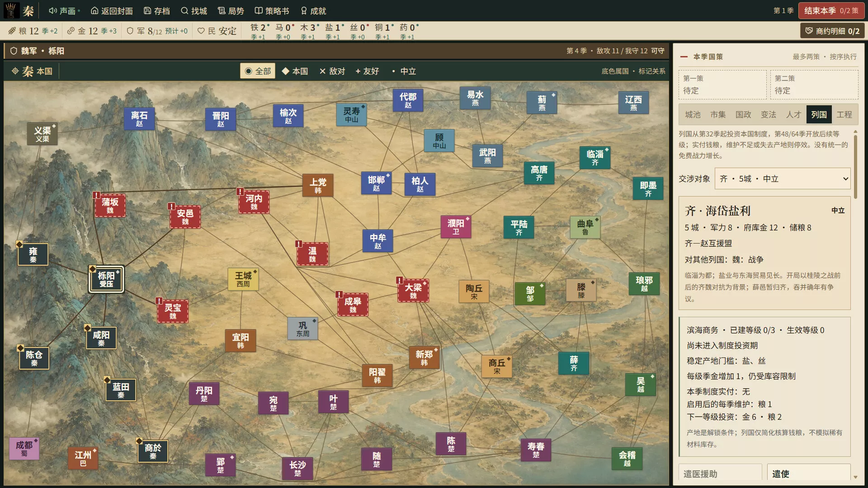Select the 敌对 hostile filter
This screenshot has height=488, width=868.
[x=332, y=71]
